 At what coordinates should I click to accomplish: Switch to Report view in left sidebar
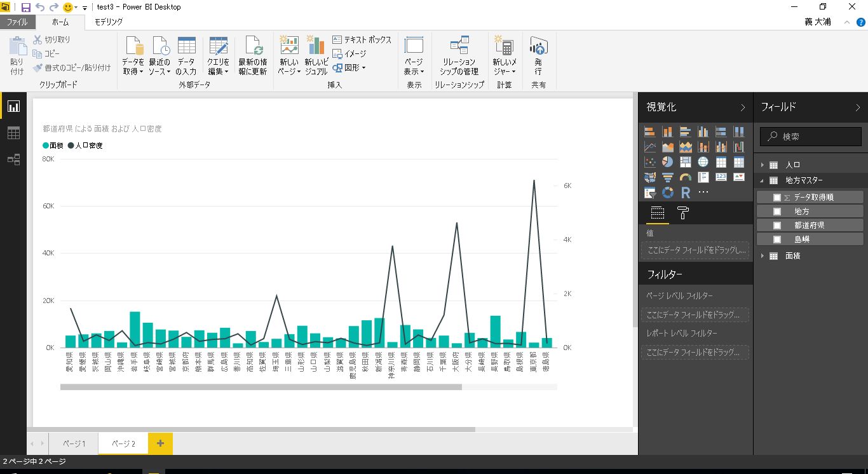pyautogui.click(x=13, y=106)
